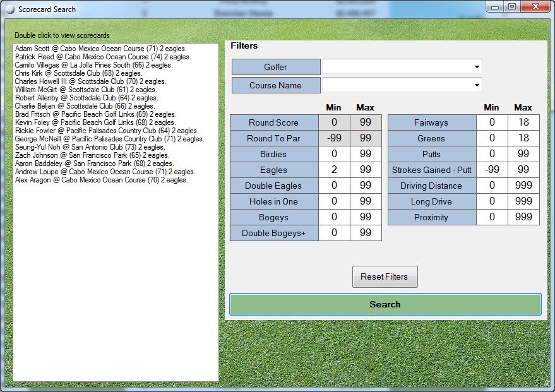
Task: Click the Driving Distance Max field
Action: pyautogui.click(x=523, y=186)
